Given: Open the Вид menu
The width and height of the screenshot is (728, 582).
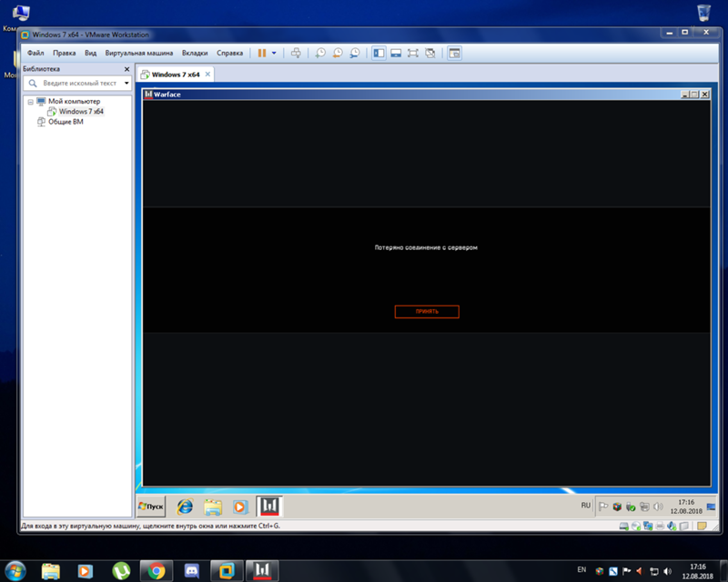Looking at the screenshot, I should (x=90, y=53).
